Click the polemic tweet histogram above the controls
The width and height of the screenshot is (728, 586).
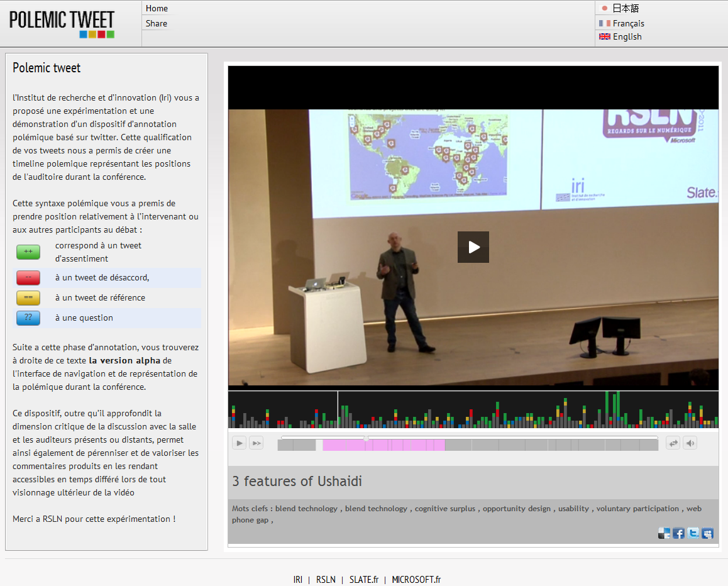tap(473, 409)
